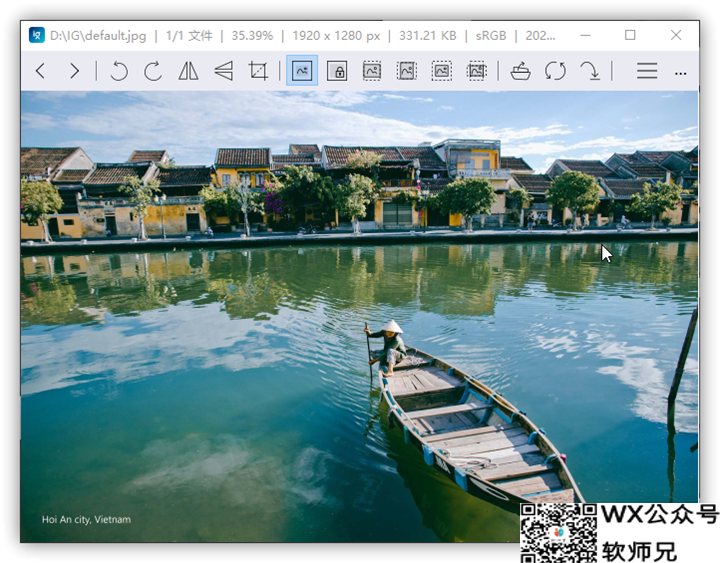Click the 35.39% zoom value
The image size is (720, 563).
click(x=252, y=36)
